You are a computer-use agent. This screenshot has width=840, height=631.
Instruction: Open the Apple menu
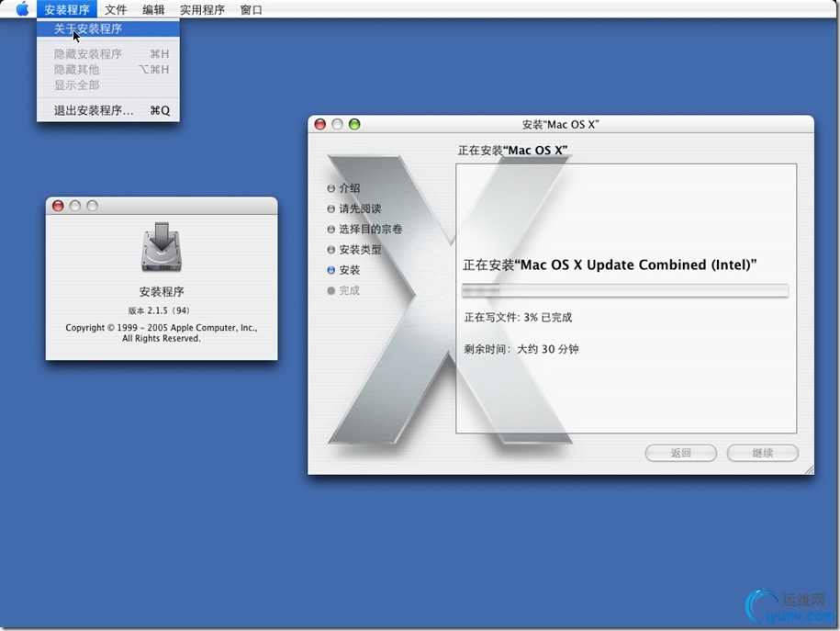click(x=22, y=9)
